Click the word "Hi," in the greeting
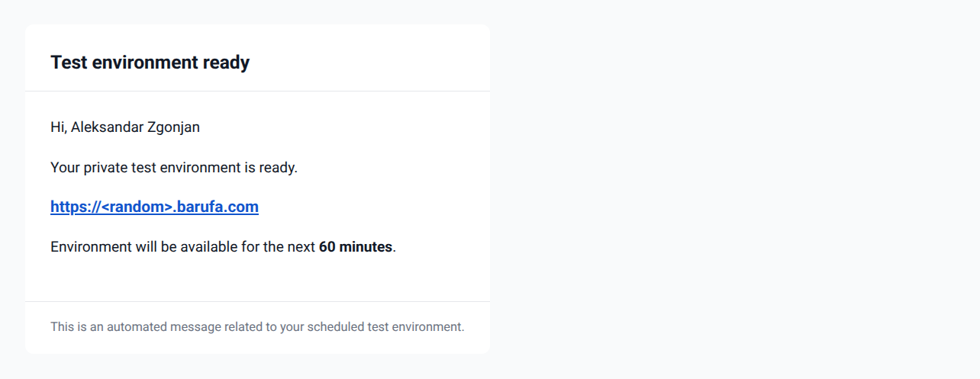The image size is (980, 379). pos(59,127)
